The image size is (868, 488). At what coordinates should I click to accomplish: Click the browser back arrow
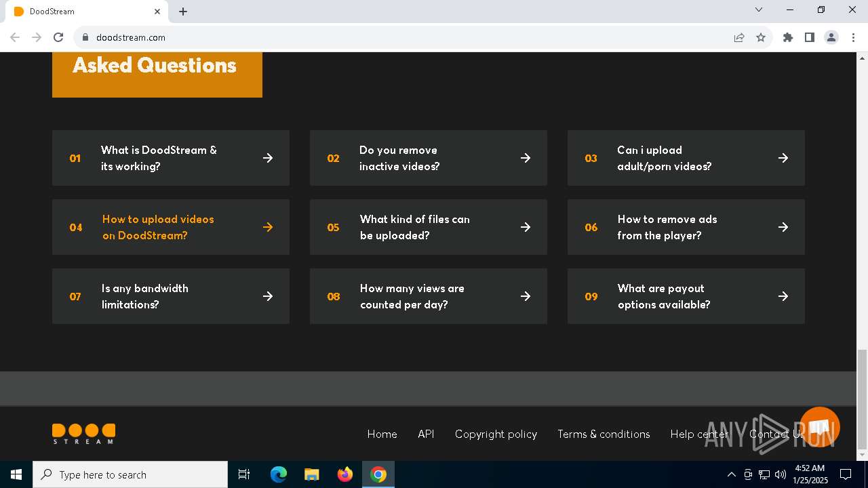[15, 37]
